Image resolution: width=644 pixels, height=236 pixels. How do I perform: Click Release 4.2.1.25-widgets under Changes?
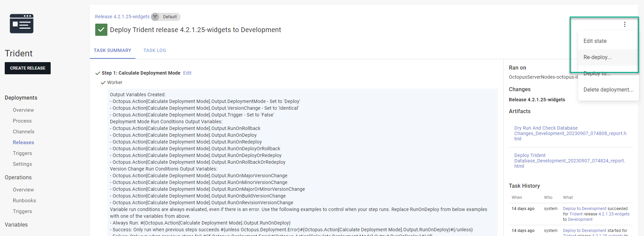[x=537, y=100]
